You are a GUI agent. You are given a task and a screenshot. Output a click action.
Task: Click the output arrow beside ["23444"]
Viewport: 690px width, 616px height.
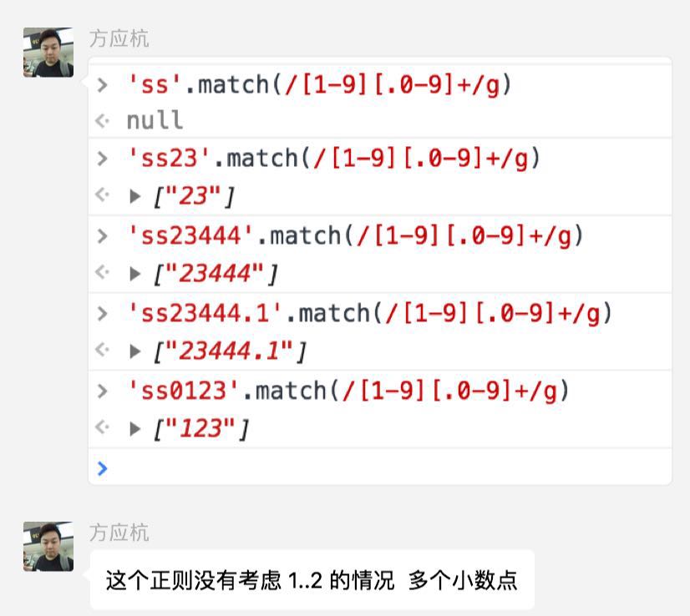[103, 274]
